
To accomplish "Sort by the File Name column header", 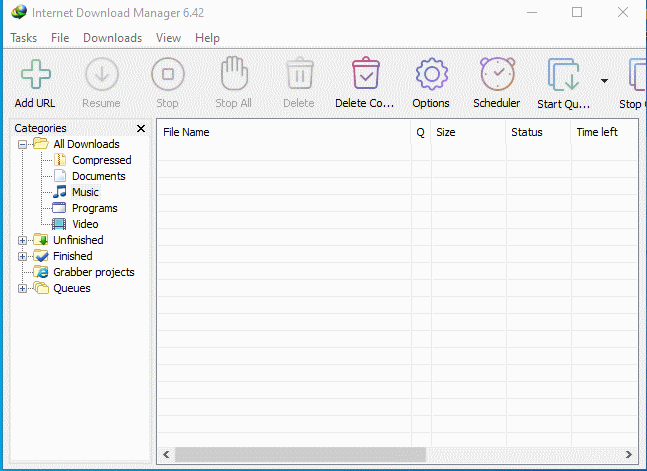I will pos(284,132).
